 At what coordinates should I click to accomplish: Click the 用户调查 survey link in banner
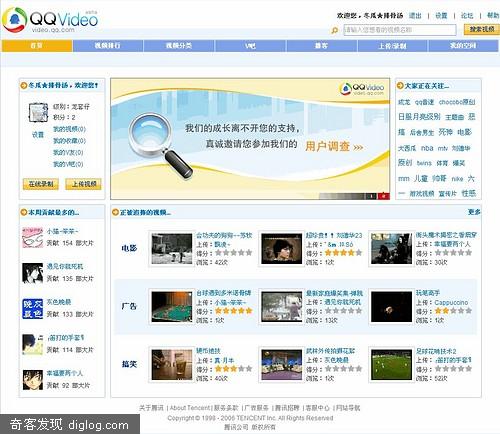pyautogui.click(x=334, y=146)
